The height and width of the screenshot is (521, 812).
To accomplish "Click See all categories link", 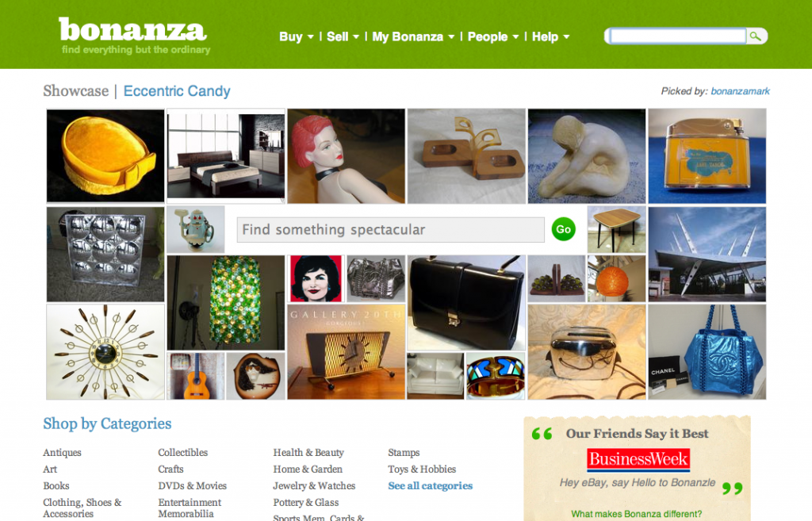I will (431, 486).
